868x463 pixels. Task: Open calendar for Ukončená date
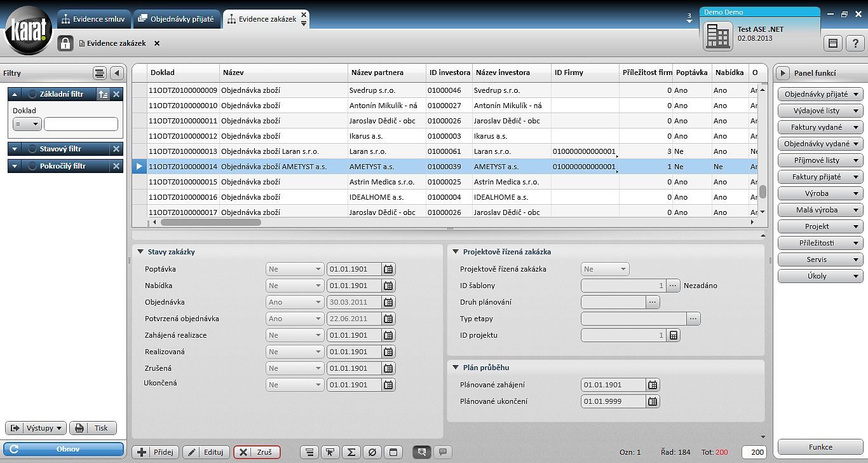388,385
